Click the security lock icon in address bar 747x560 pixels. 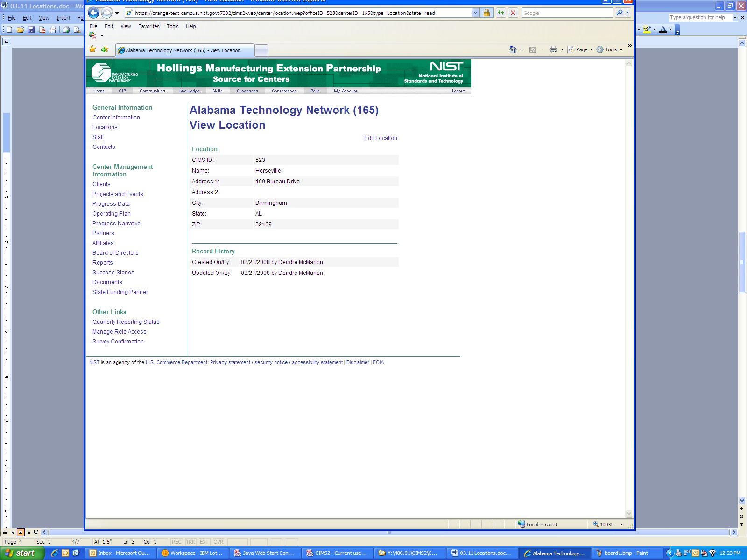pos(486,13)
